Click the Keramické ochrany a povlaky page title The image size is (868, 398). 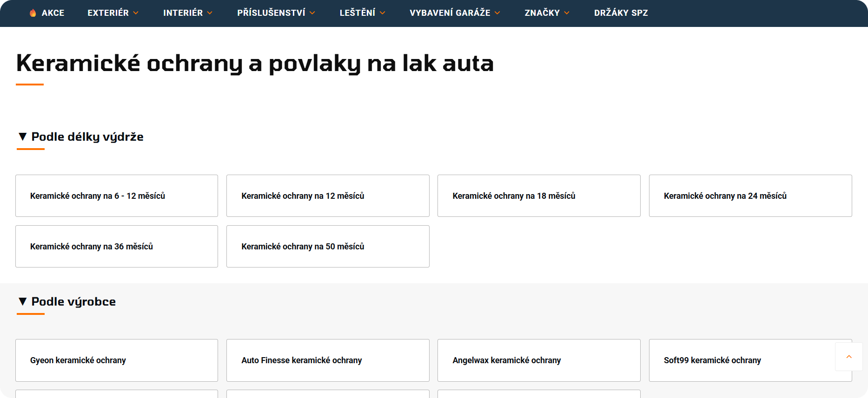[255, 63]
